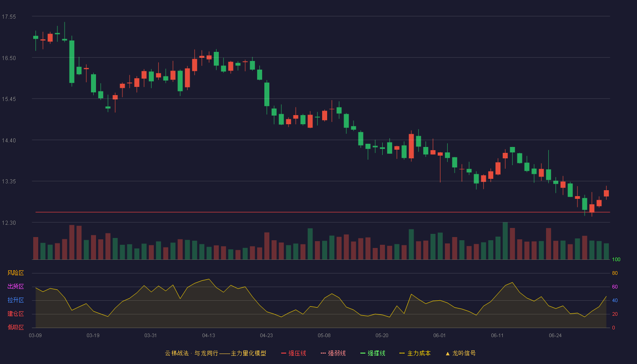Image resolution: width=637 pixels, height=364 pixels.
Task: Click the magenta 60 indicator axis value
Action: [x=615, y=287]
